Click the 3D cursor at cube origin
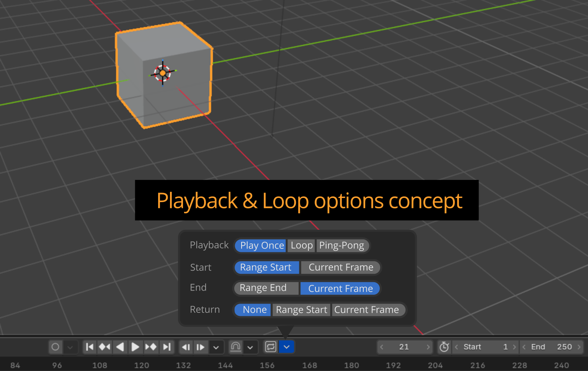 coord(163,73)
